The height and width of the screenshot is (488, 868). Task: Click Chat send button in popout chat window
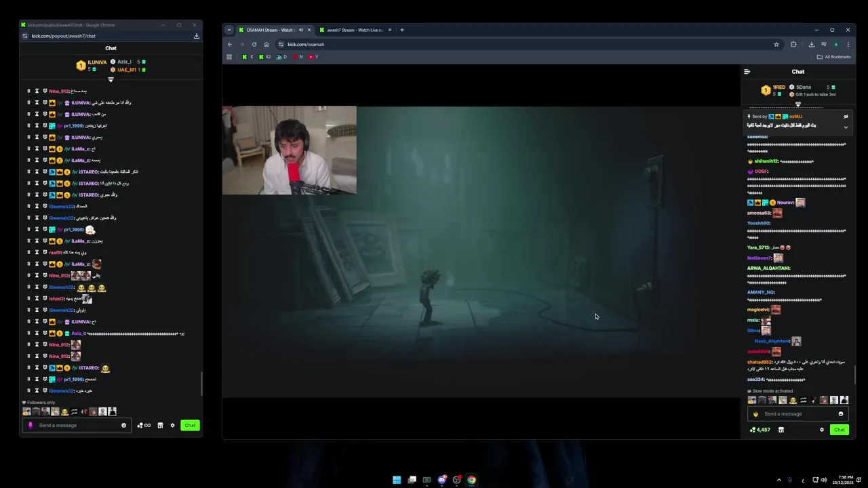point(190,426)
